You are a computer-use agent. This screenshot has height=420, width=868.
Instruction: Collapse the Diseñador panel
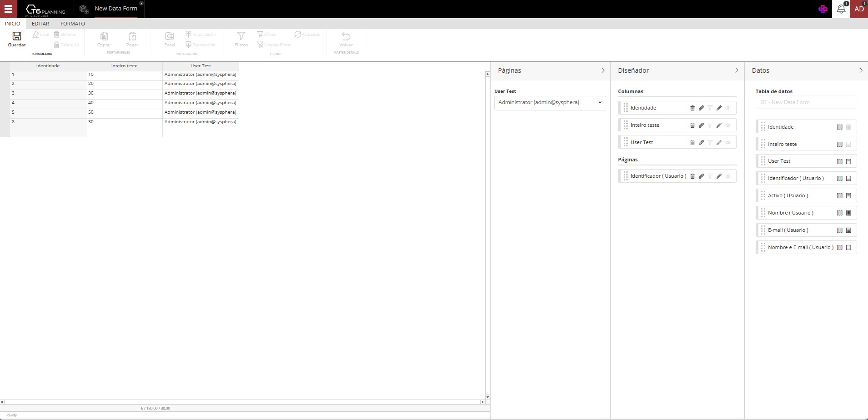737,70
